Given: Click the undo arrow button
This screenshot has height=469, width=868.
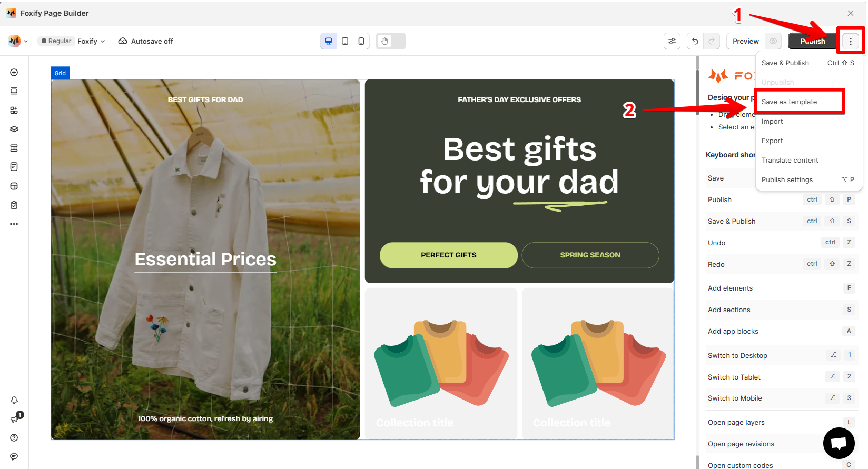Looking at the screenshot, I should coord(695,41).
